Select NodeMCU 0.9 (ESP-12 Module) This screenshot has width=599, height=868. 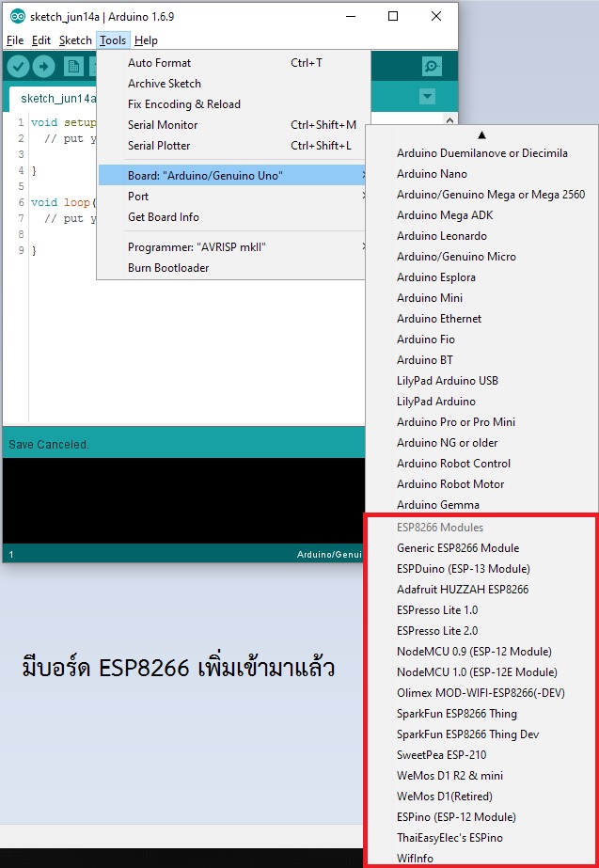point(481,651)
